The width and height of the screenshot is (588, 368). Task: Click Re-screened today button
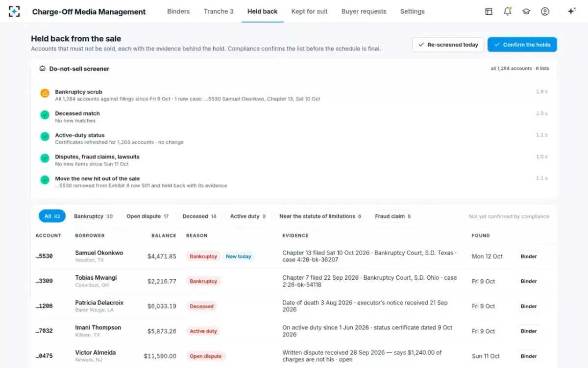point(448,45)
